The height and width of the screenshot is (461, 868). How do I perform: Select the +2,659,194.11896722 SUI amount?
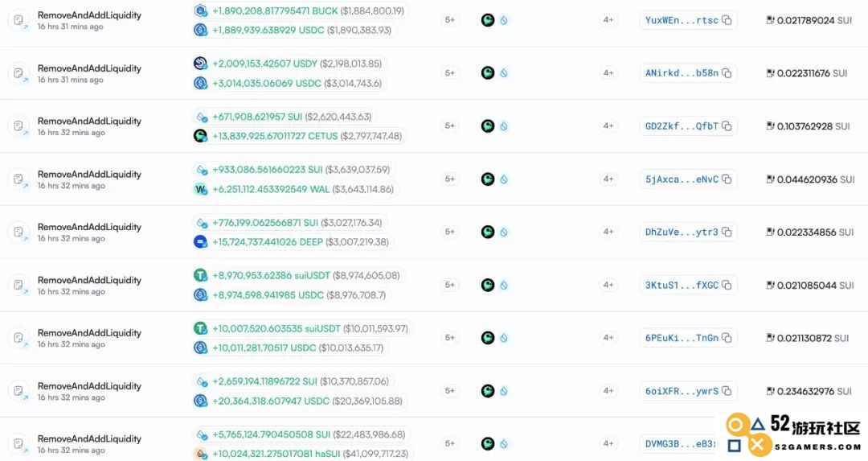click(x=265, y=382)
